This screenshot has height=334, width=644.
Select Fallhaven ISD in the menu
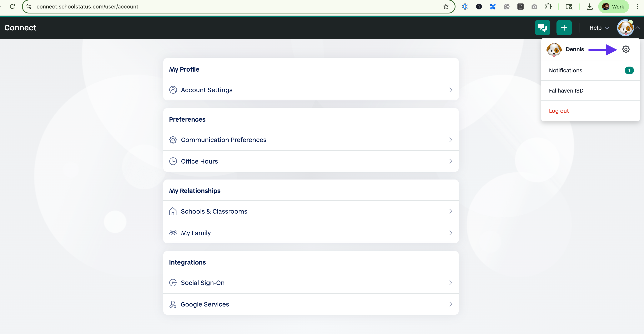[x=566, y=90]
